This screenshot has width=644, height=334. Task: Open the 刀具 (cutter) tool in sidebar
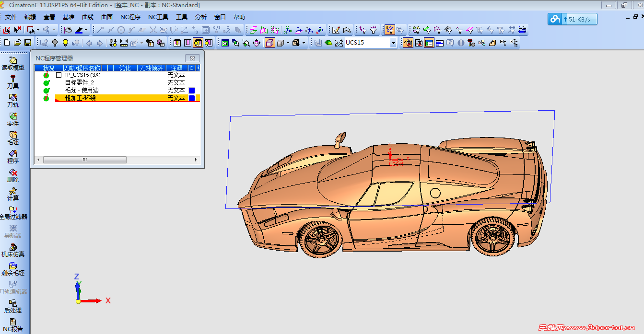click(13, 79)
